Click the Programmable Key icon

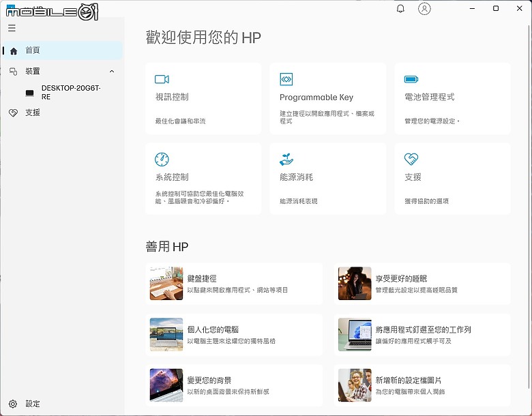(x=286, y=79)
